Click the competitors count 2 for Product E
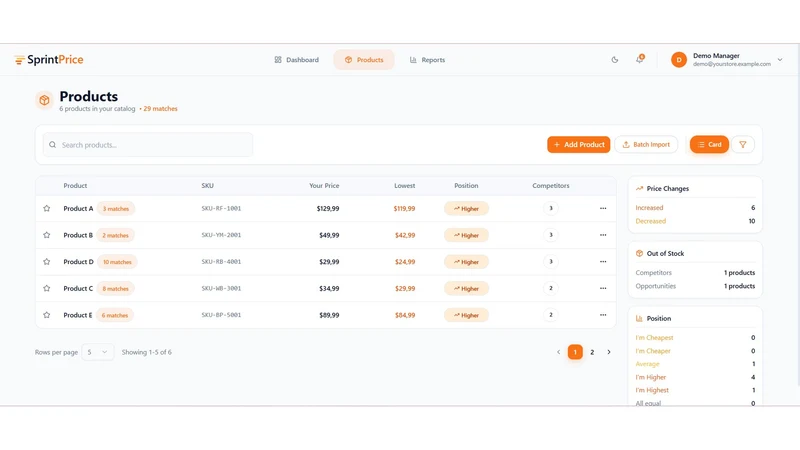 [x=551, y=315]
